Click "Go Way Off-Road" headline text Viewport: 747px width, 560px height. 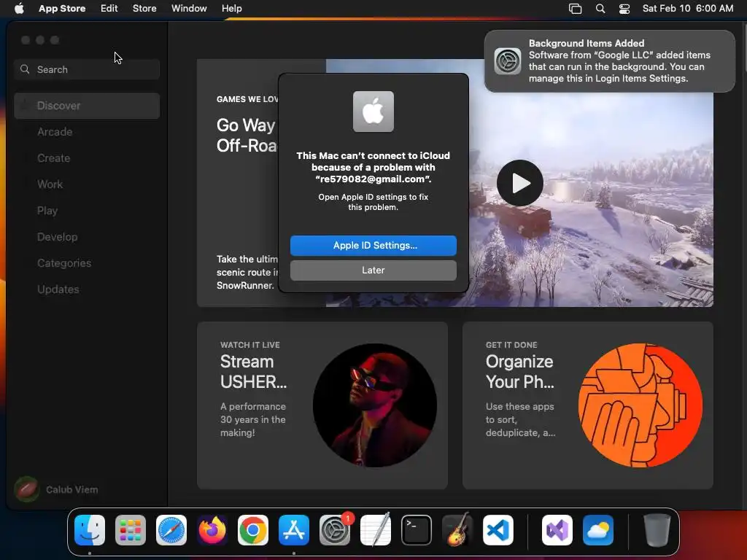[x=247, y=135]
